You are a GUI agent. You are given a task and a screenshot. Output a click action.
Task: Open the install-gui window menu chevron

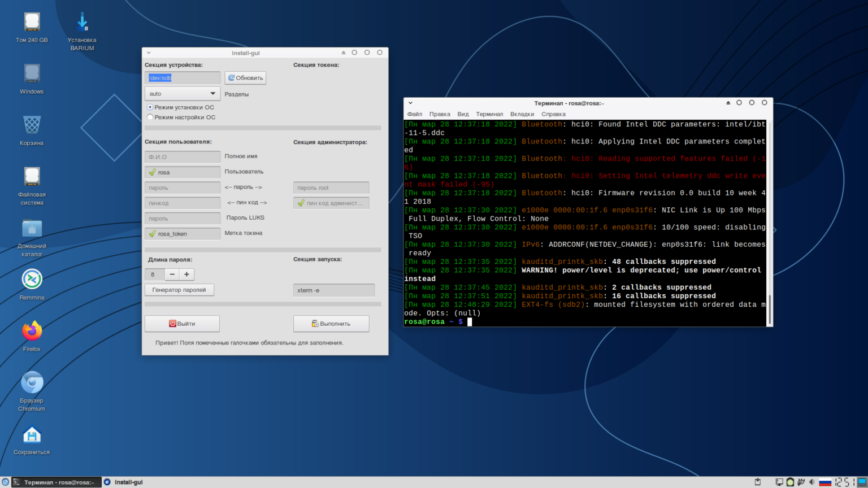coord(149,53)
